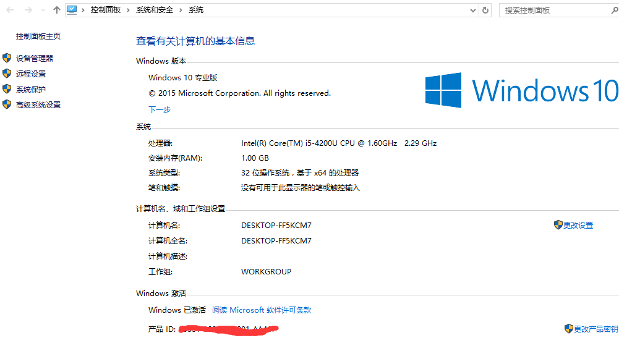Select the 2015 Microsoft Corporation copyright text
Image resolution: width=619 pixels, height=364 pixels.
click(x=240, y=93)
